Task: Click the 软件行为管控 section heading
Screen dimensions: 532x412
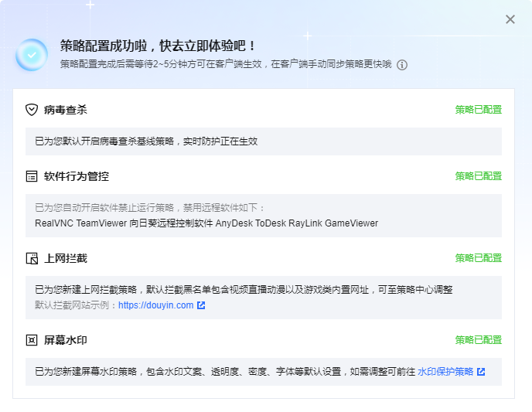Action: pyautogui.click(x=77, y=176)
